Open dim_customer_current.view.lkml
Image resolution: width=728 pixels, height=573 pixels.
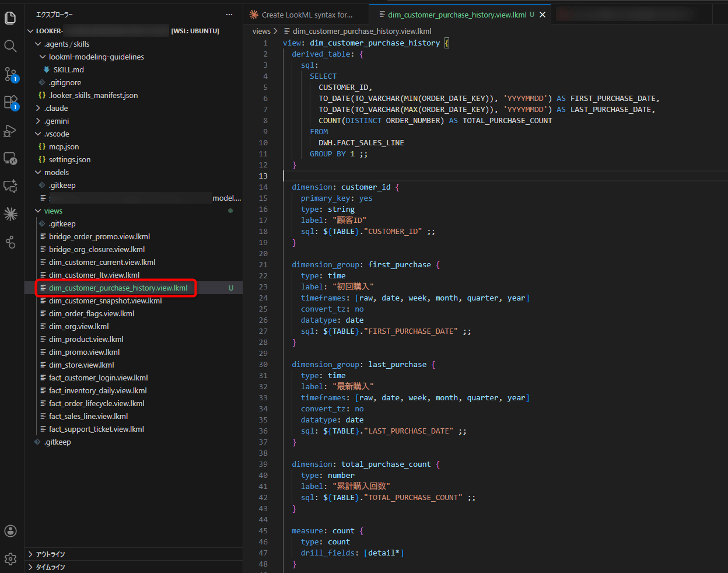click(134, 262)
